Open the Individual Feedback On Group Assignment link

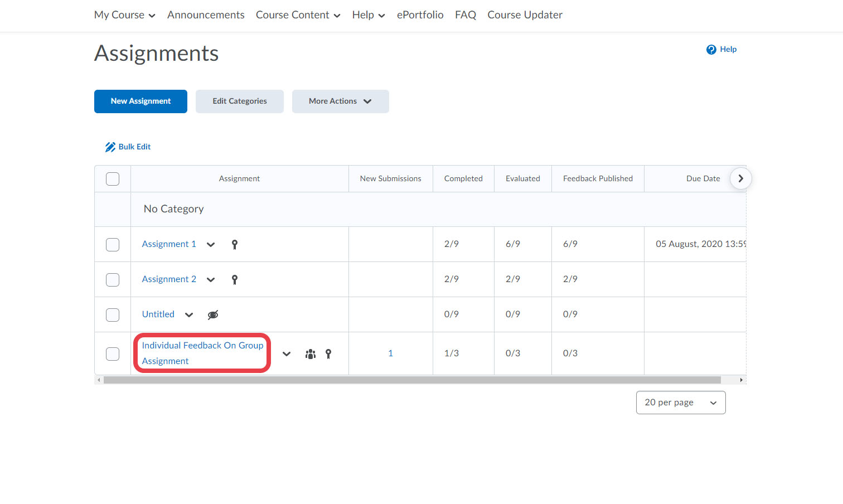pyautogui.click(x=202, y=353)
